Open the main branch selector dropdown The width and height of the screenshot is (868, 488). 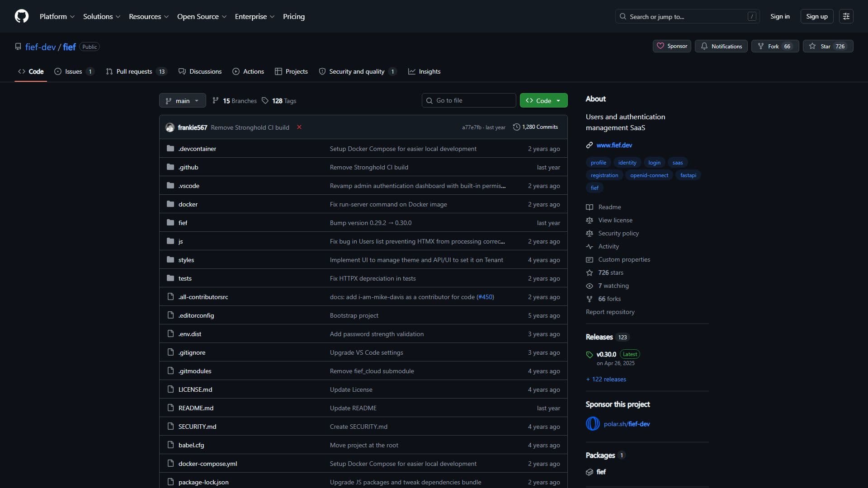click(182, 100)
